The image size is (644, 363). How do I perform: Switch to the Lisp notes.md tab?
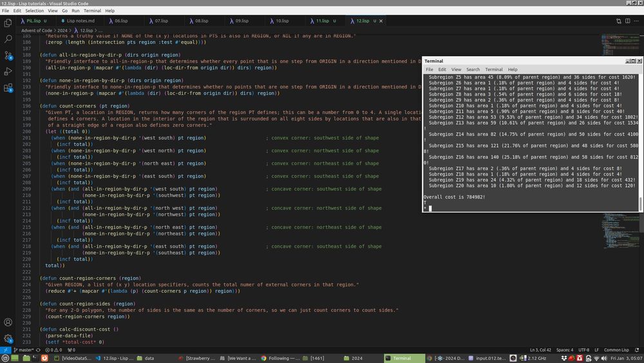point(80,21)
